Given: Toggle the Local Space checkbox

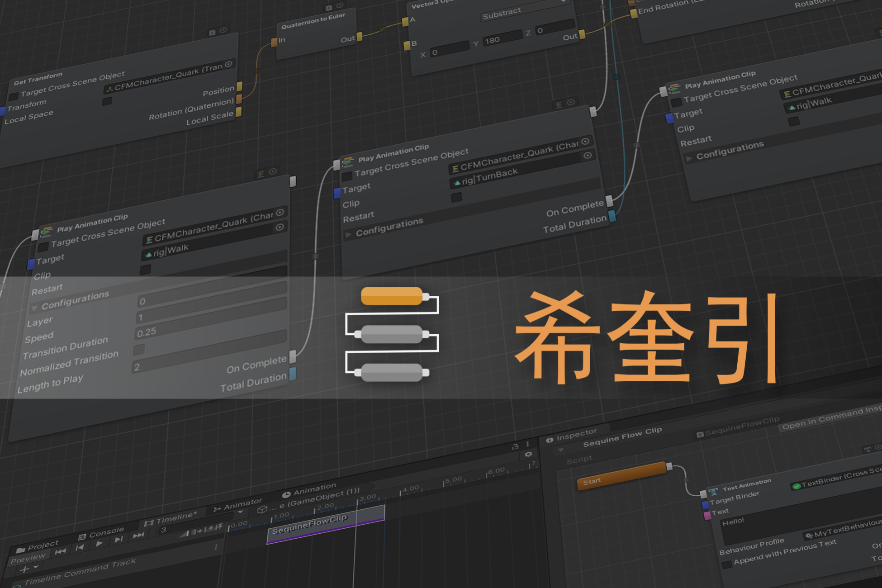Looking at the screenshot, I should (x=107, y=101).
